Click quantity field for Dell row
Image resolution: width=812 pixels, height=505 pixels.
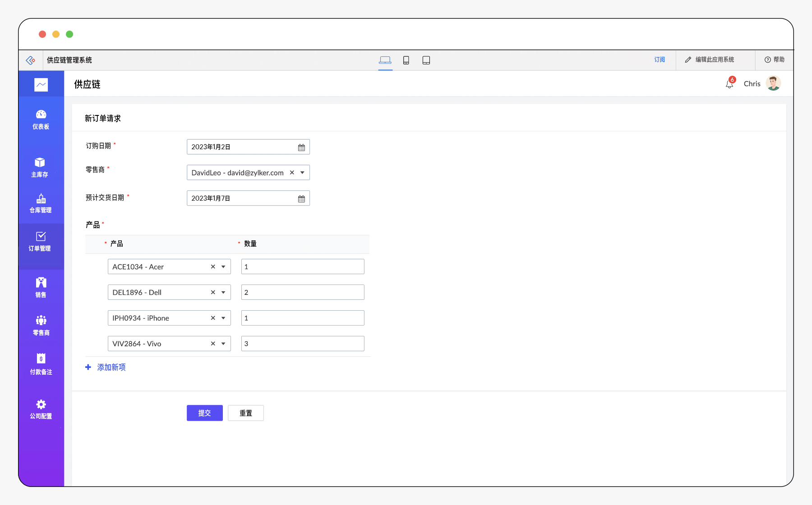(303, 292)
